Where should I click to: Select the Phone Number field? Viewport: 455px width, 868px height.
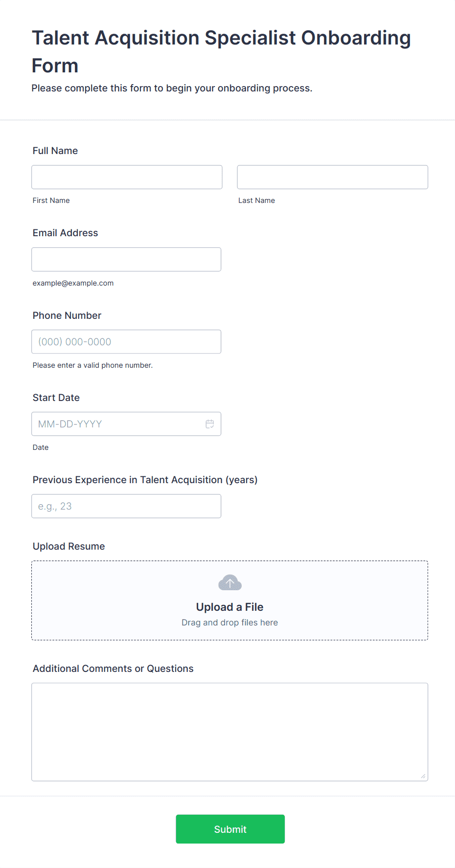coord(126,342)
